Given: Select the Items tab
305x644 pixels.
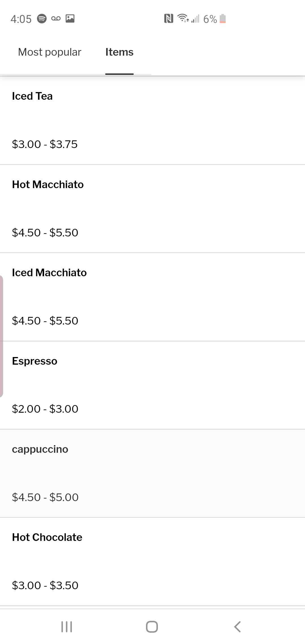Looking at the screenshot, I should [x=119, y=52].
